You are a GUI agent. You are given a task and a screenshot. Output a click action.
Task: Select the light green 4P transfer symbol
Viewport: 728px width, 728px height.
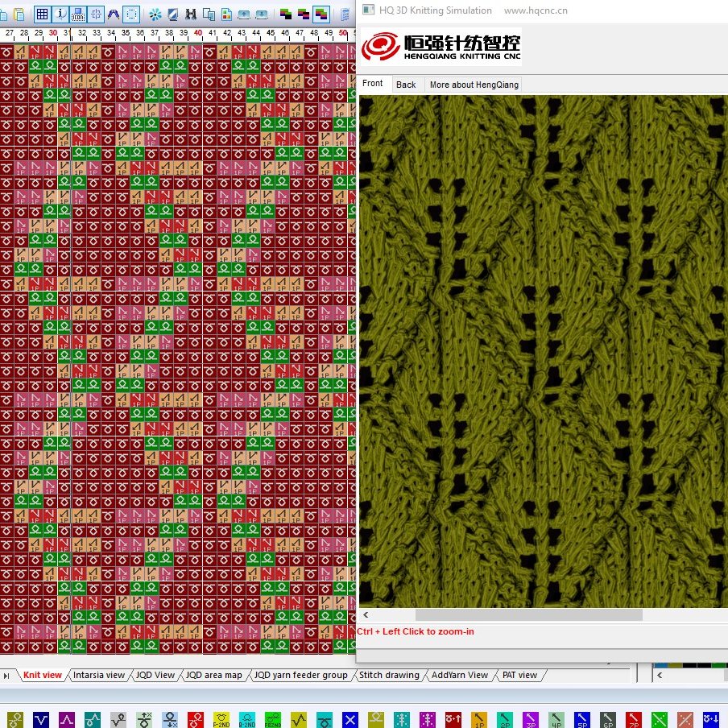556,720
